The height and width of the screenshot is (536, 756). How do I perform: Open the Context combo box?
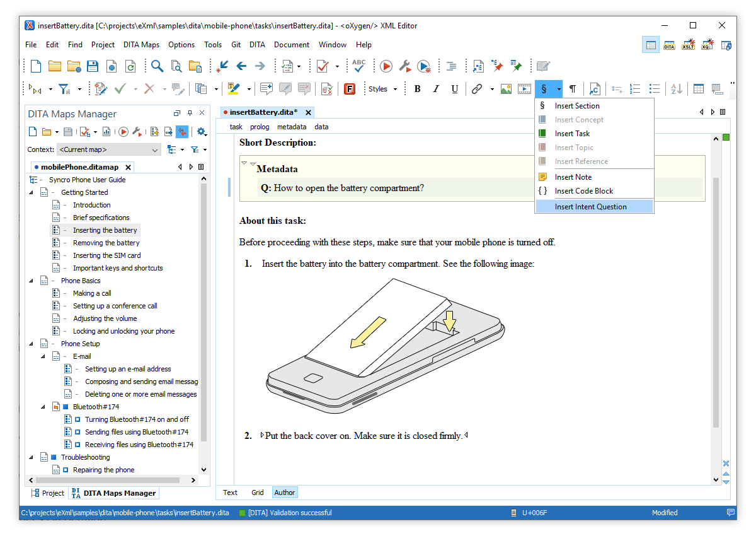click(x=110, y=150)
